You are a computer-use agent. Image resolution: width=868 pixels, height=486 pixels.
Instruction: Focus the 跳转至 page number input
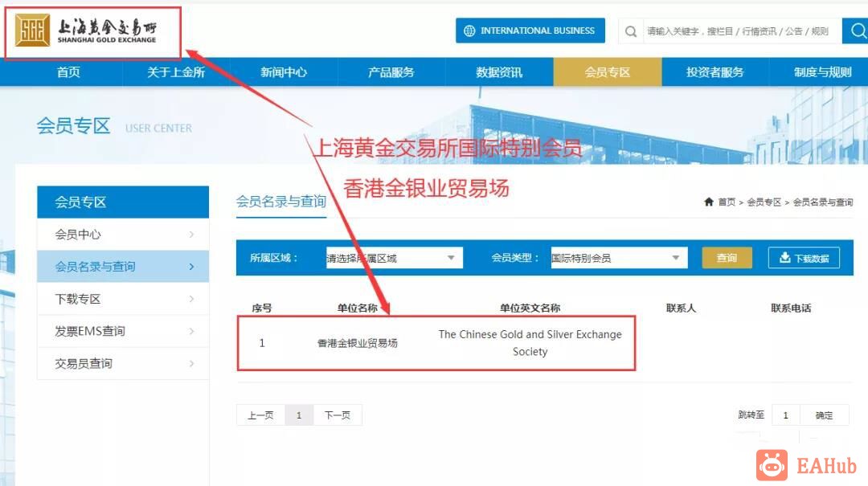tap(785, 415)
